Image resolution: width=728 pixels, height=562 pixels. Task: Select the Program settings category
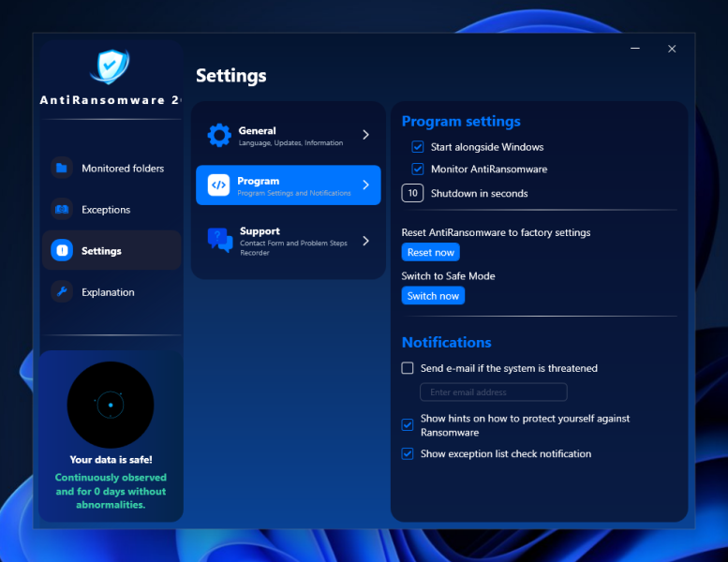tap(289, 185)
